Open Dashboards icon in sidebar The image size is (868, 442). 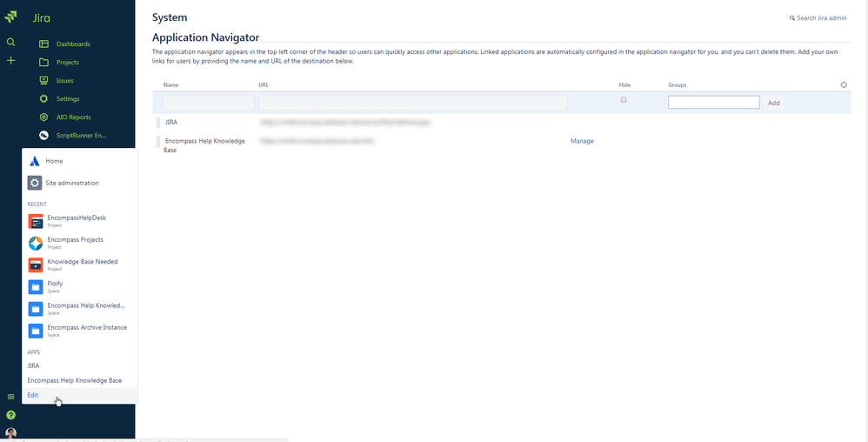[x=43, y=44]
